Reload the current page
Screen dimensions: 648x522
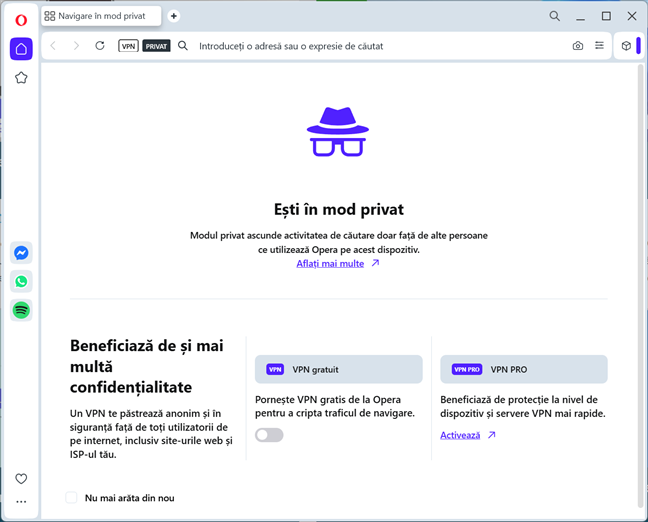click(x=100, y=46)
